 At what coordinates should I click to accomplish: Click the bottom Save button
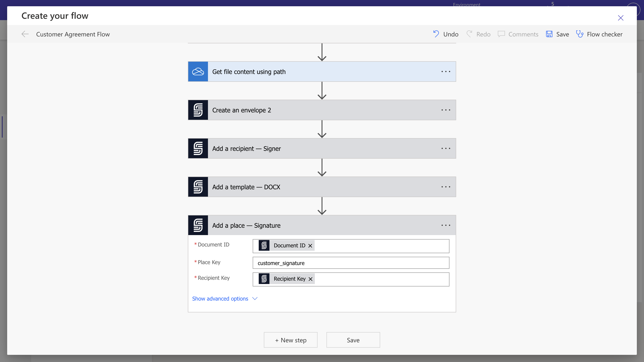pyautogui.click(x=353, y=340)
